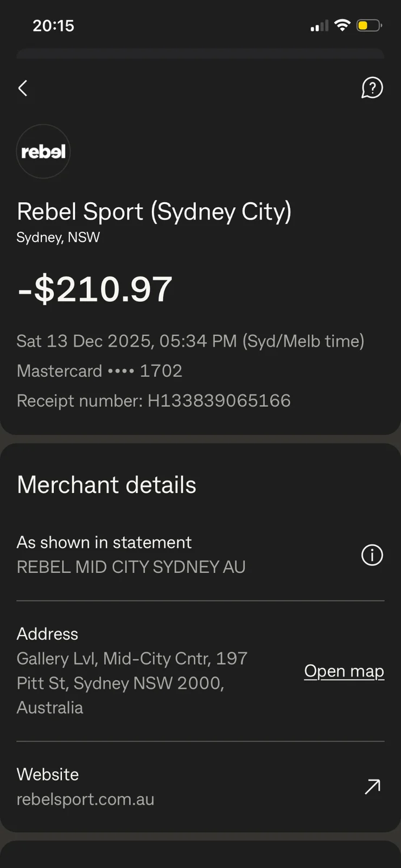The height and width of the screenshot is (868, 401).
Task: Tap the Merchant details heading
Action: [x=106, y=484]
